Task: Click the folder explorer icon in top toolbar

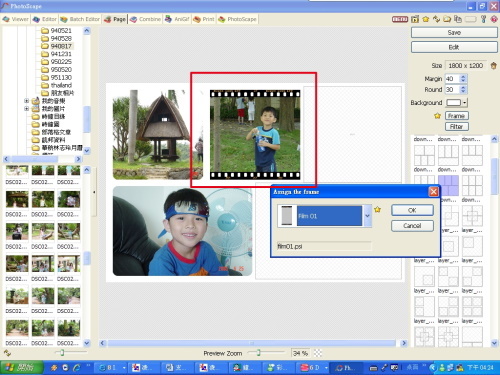Action: point(447,19)
